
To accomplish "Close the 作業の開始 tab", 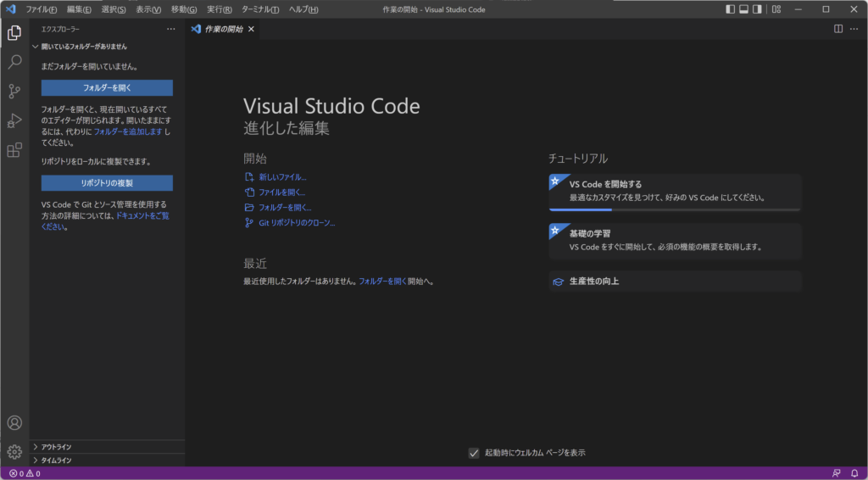I will [251, 30].
